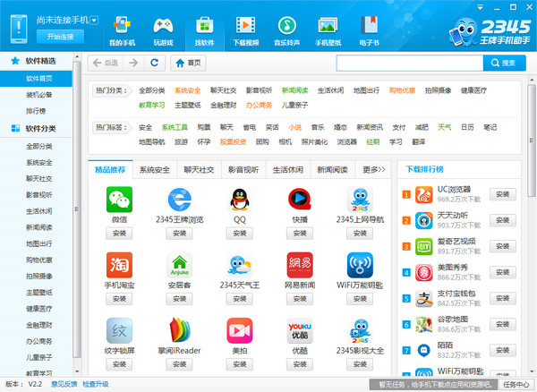This screenshot has width=537, height=392.
Task: Switch to the 系统安全 tab
Action: coord(155,169)
